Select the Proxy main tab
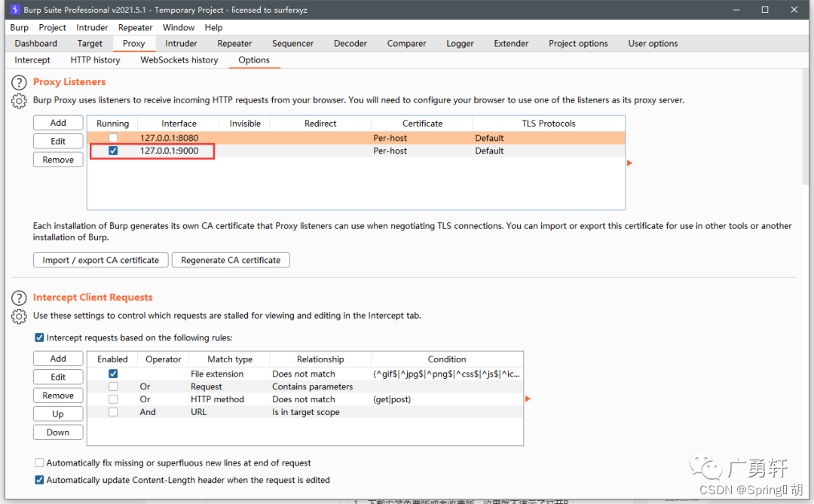The image size is (814, 504). [x=133, y=44]
